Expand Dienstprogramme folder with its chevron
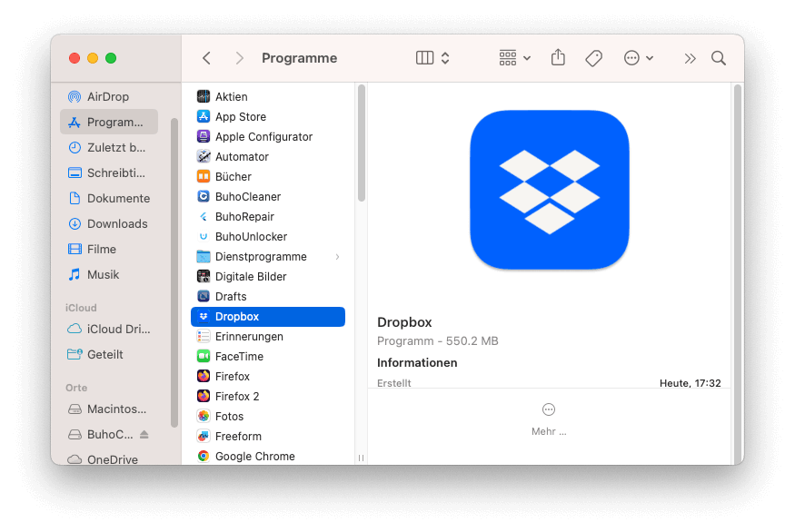The height and width of the screenshot is (532, 795). pos(337,257)
